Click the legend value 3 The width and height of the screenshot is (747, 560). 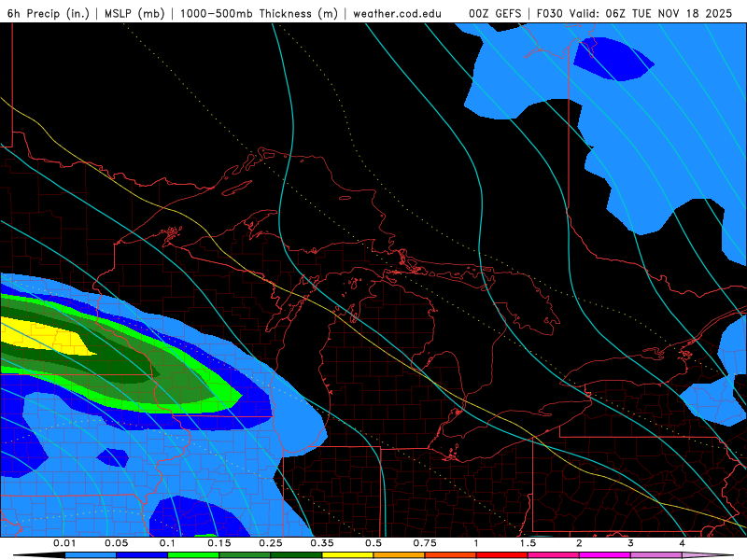point(631,543)
